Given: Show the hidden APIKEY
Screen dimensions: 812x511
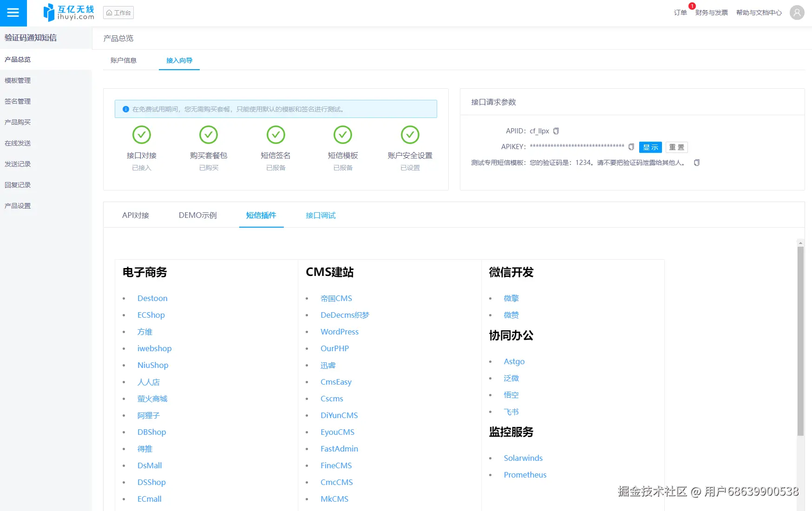Looking at the screenshot, I should (x=650, y=147).
